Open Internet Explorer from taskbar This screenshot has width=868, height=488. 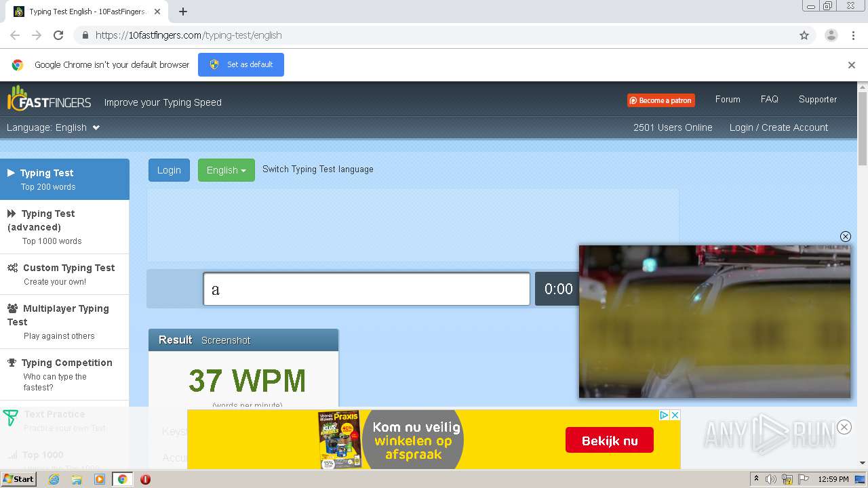(x=54, y=479)
